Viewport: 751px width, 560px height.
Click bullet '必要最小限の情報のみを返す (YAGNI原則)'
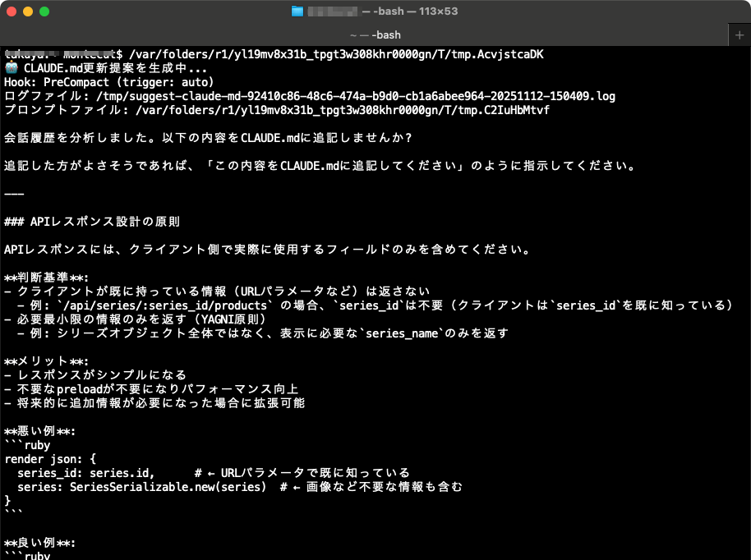click(x=135, y=319)
